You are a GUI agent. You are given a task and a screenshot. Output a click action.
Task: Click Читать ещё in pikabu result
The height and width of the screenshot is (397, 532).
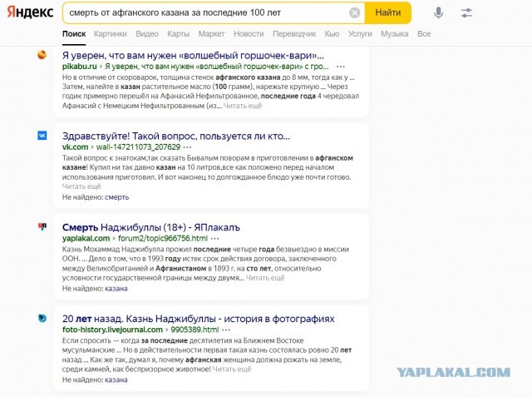pyautogui.click(x=243, y=106)
